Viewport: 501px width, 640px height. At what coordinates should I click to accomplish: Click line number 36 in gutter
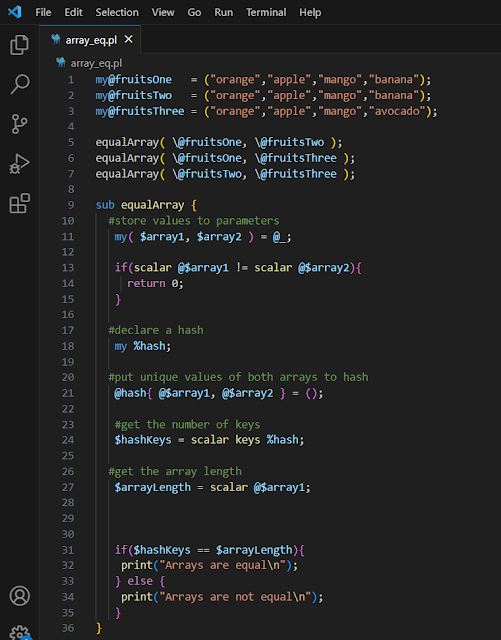68,628
